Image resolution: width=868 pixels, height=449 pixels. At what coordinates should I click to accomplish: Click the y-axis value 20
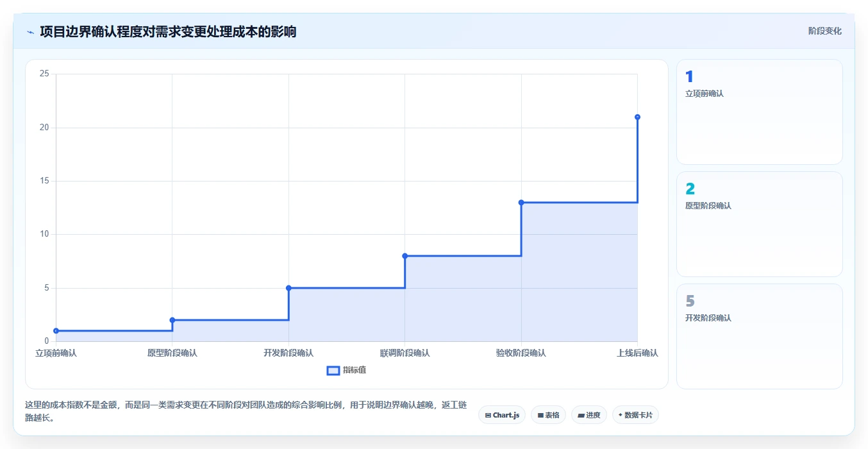44,128
